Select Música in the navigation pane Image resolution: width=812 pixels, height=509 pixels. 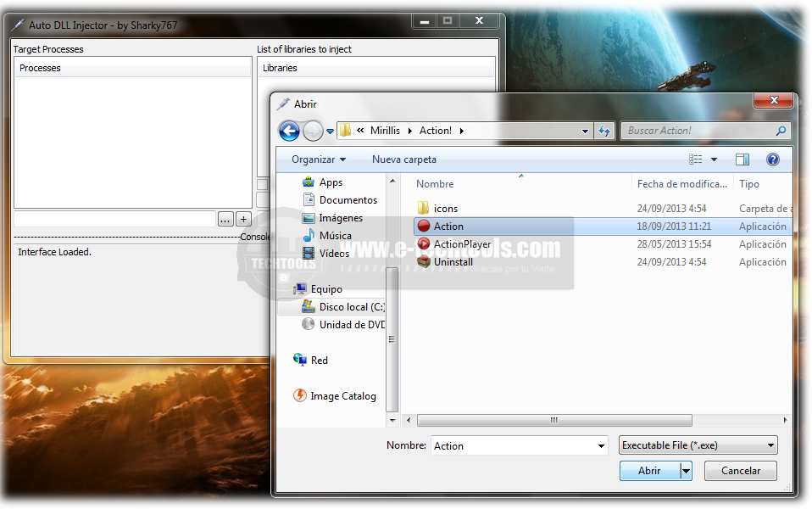(327, 235)
